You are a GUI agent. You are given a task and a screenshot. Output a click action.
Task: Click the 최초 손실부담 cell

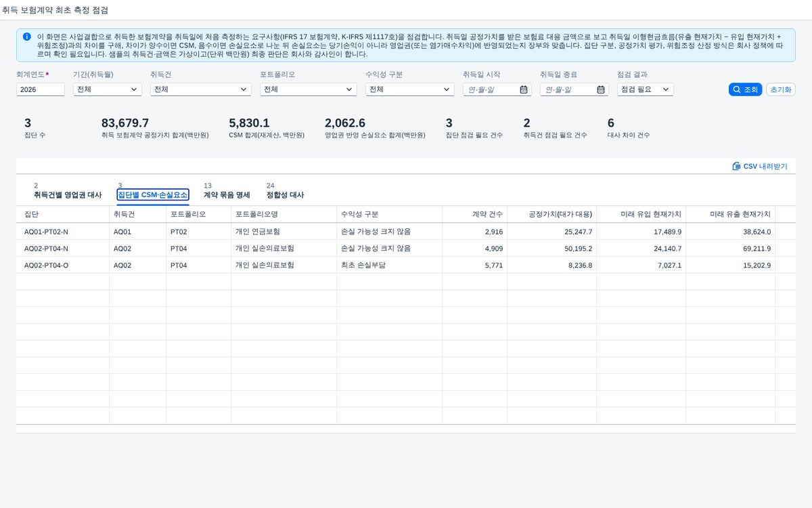pos(390,265)
